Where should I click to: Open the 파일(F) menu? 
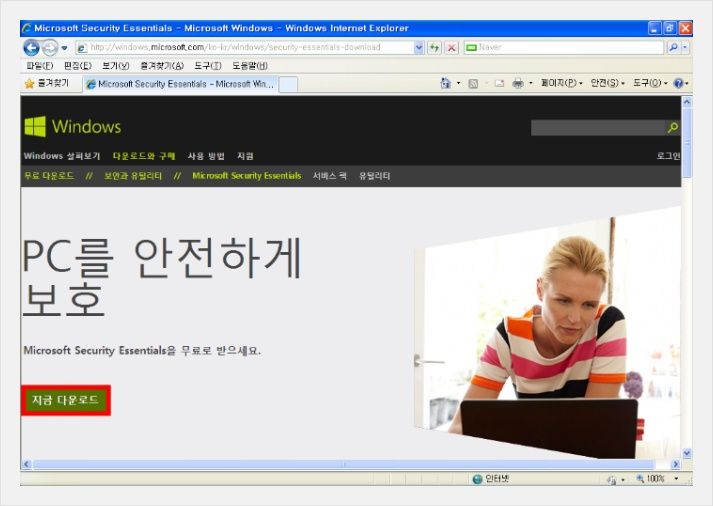pos(40,66)
